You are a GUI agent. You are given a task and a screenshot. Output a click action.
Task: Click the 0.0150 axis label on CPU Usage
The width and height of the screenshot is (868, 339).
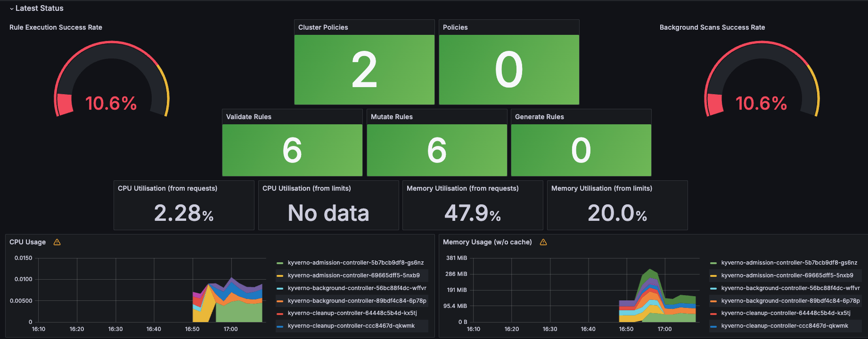tap(24, 258)
